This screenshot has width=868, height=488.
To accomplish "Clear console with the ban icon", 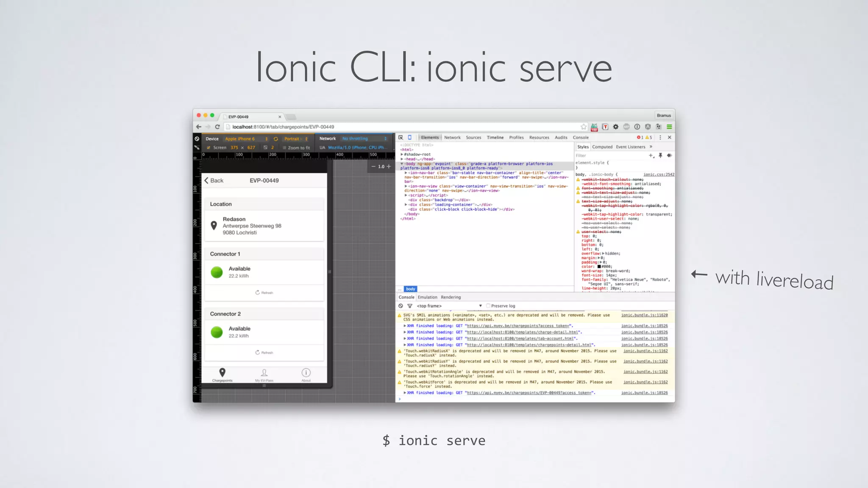I will tap(401, 306).
